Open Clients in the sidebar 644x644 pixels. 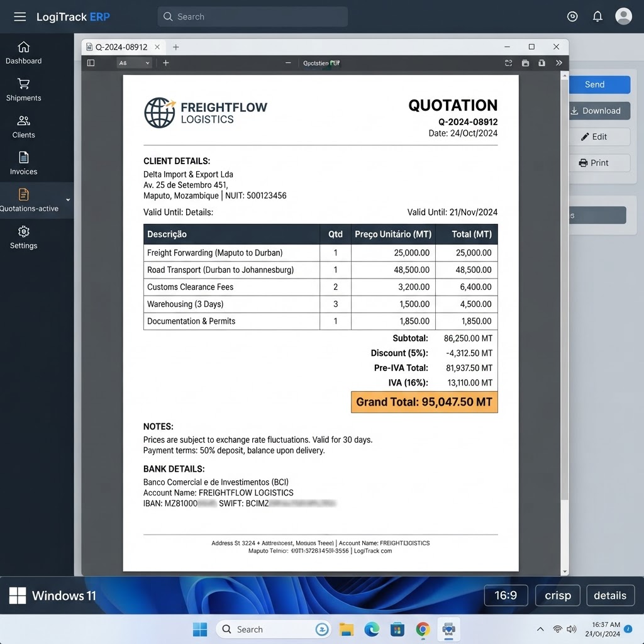[x=23, y=127]
